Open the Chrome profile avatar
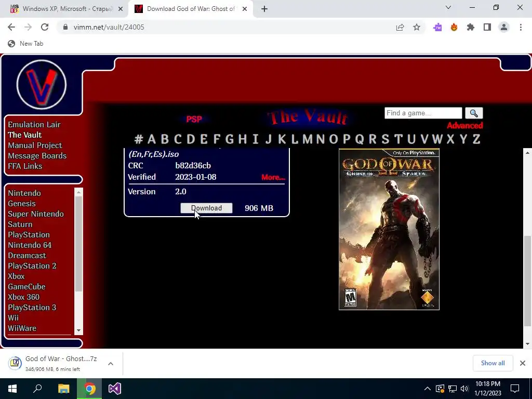This screenshot has width=532, height=399. click(x=504, y=27)
